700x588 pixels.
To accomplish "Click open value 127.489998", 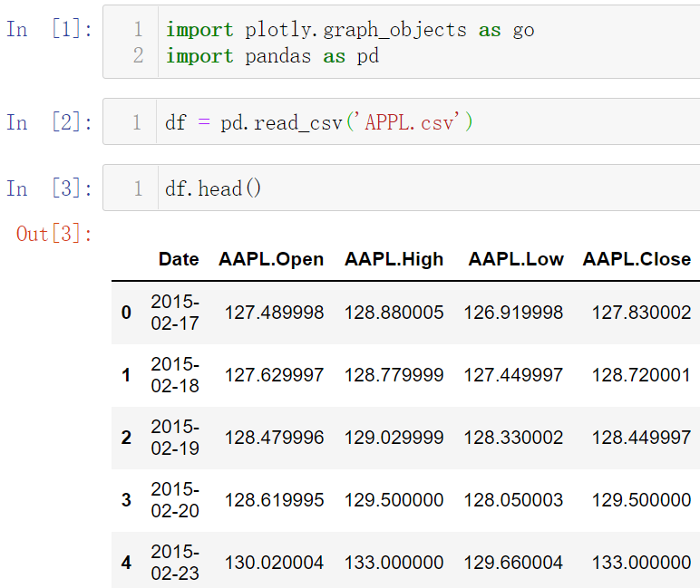I will pos(274,313).
